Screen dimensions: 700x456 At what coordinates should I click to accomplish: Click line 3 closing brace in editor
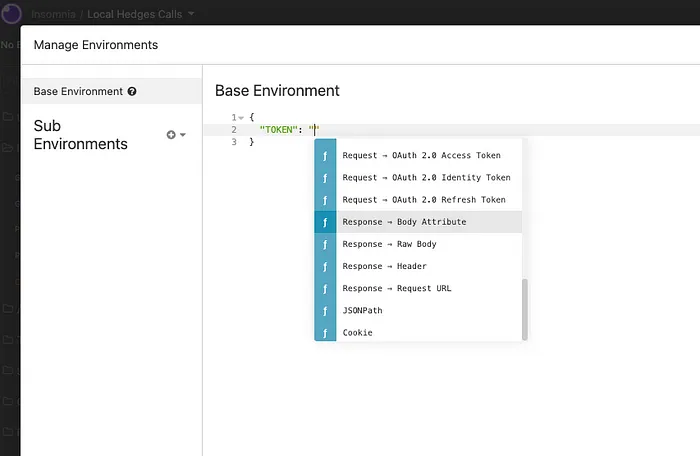252,142
